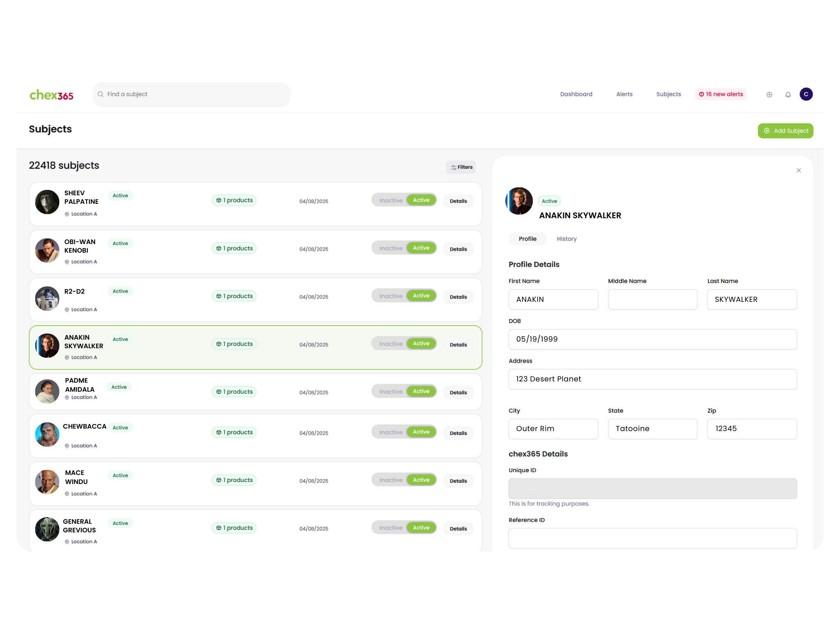Click R2-D2's 1 products badge

[x=234, y=296]
